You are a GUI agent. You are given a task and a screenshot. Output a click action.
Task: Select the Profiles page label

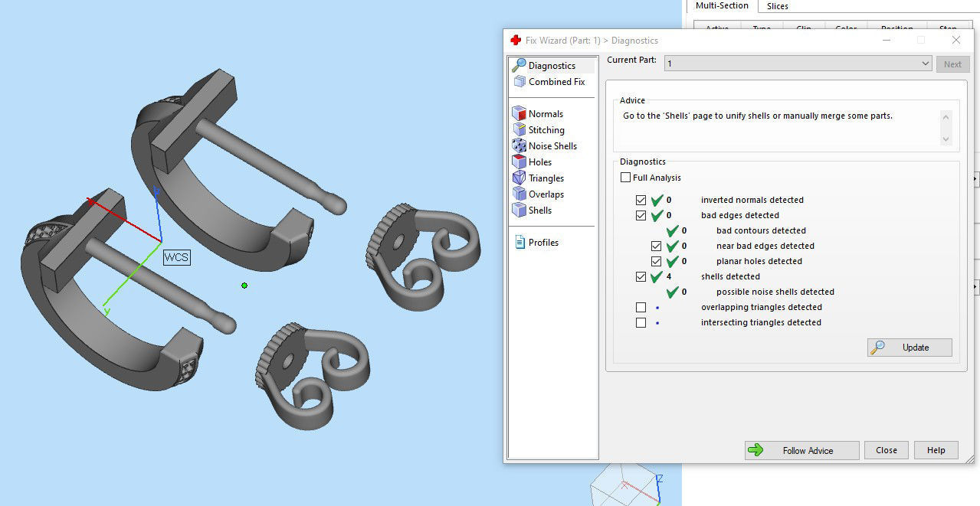pyautogui.click(x=543, y=243)
